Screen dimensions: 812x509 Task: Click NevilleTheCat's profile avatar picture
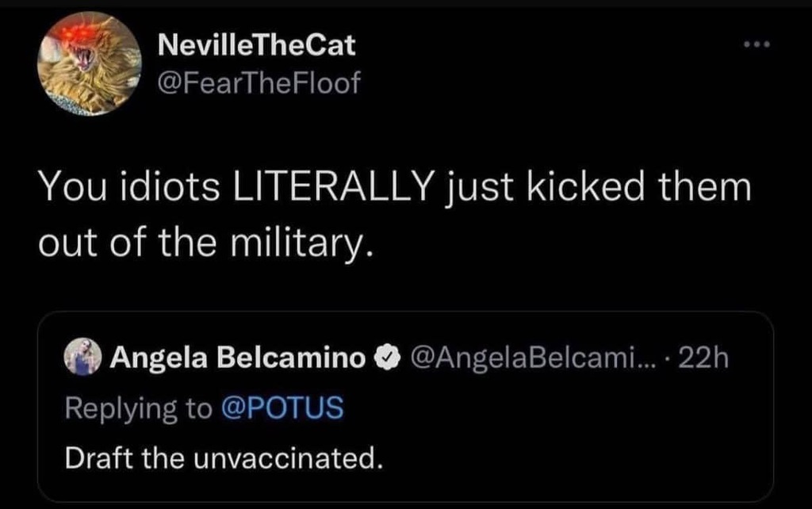pos(90,65)
